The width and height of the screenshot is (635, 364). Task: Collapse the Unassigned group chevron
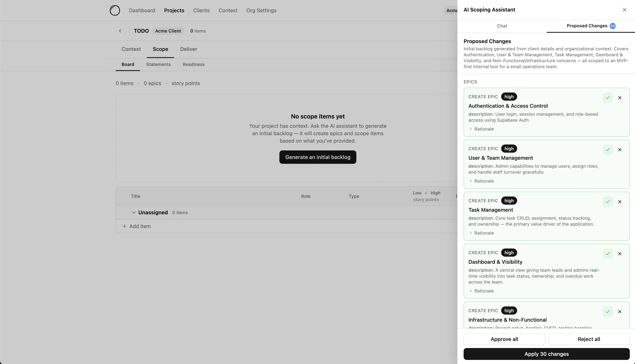[134, 212]
